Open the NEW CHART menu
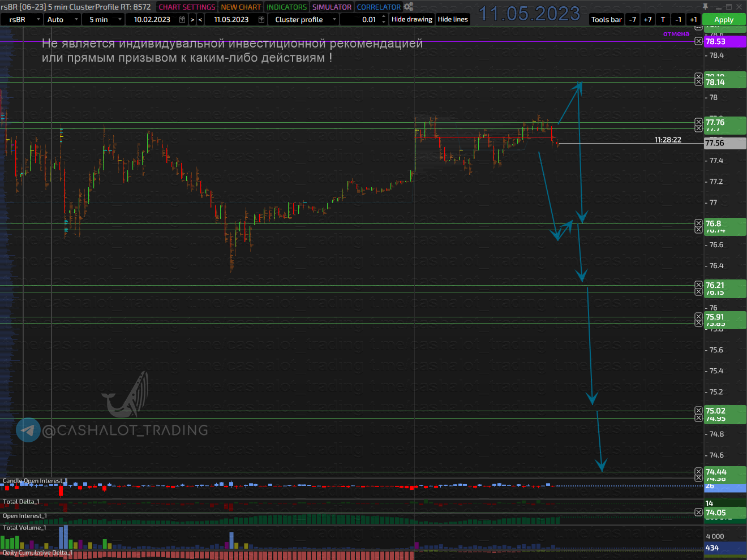Image resolution: width=747 pixels, height=560 pixels. click(241, 7)
